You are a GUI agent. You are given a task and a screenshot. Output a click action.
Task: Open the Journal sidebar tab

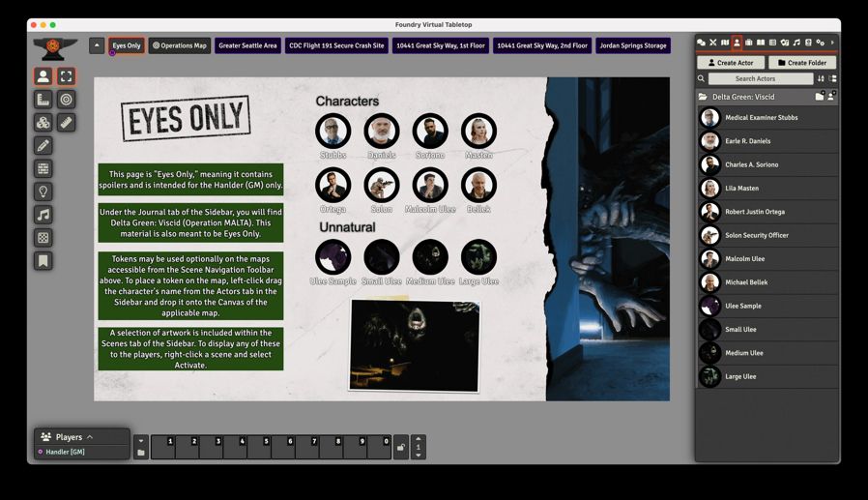[761, 43]
